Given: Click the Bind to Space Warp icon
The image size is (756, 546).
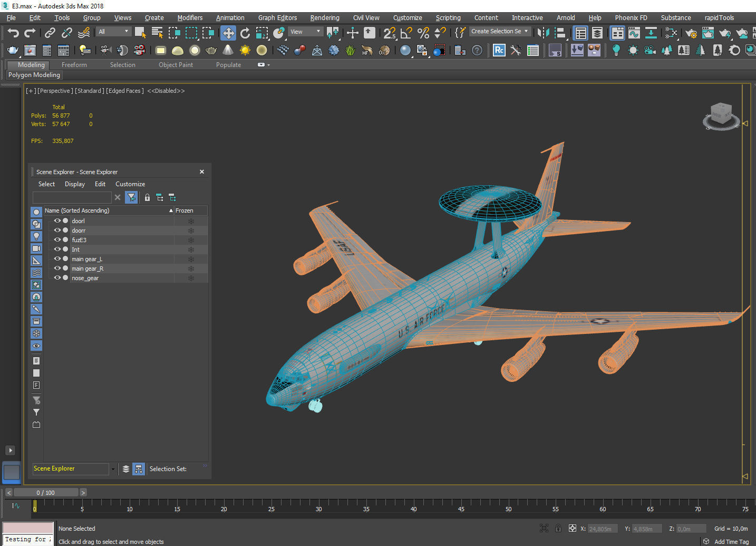Looking at the screenshot, I should (x=84, y=33).
